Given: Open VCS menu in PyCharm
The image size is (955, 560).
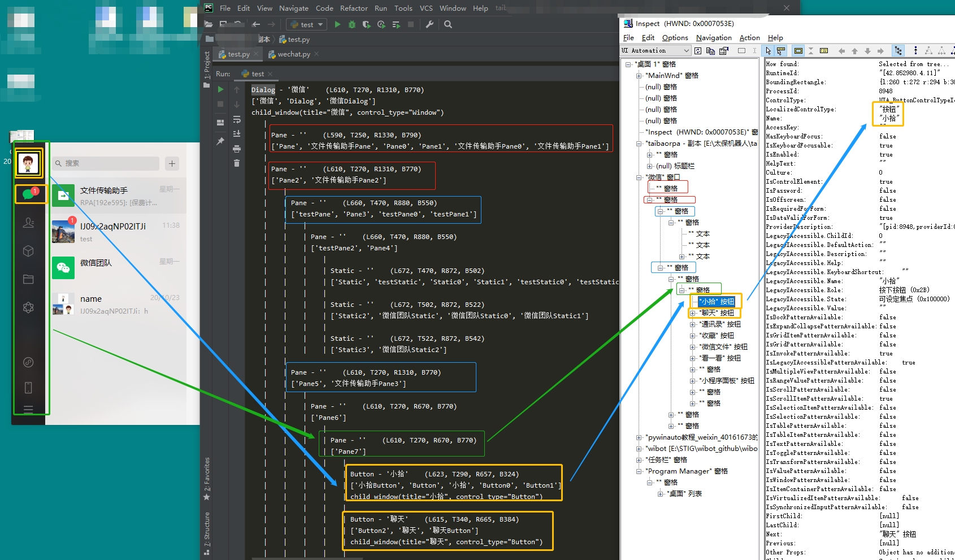Looking at the screenshot, I should pos(426,8).
